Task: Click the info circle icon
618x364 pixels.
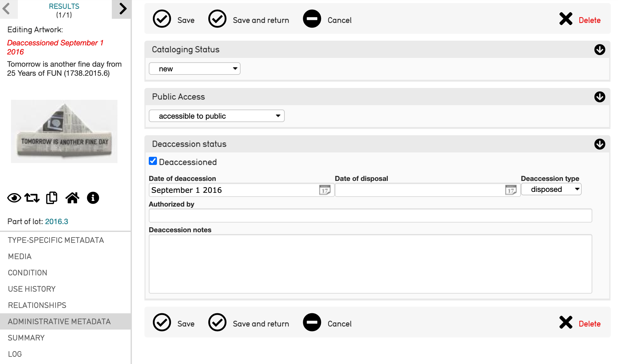Action: coord(93,198)
